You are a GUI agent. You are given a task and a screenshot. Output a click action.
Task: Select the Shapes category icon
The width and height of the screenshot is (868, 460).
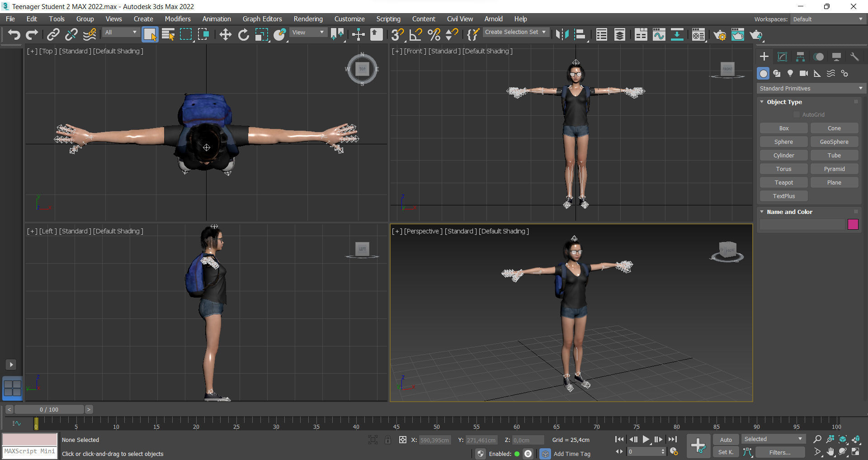(777, 73)
